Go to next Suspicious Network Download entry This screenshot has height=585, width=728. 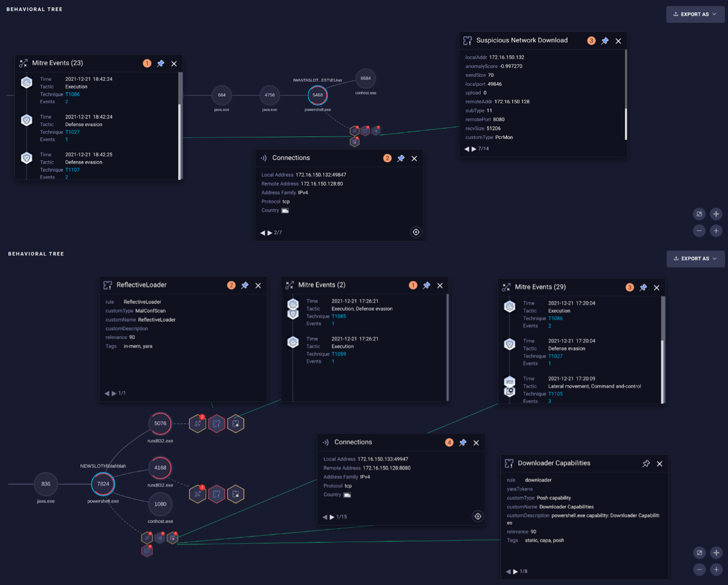474,149
